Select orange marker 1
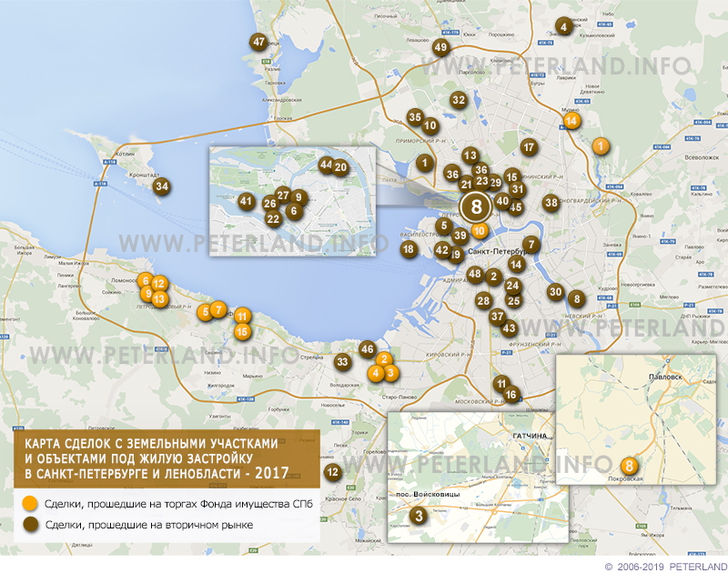Viewport: 728px width, 573px height. [601, 146]
